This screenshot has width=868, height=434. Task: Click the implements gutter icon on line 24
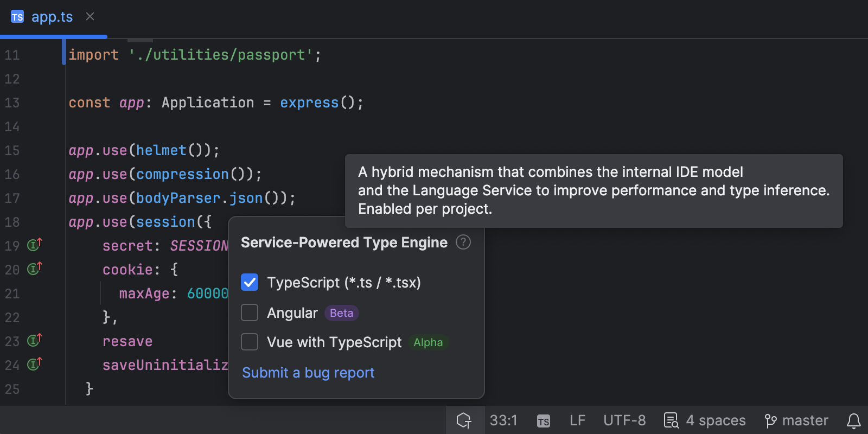(34, 365)
